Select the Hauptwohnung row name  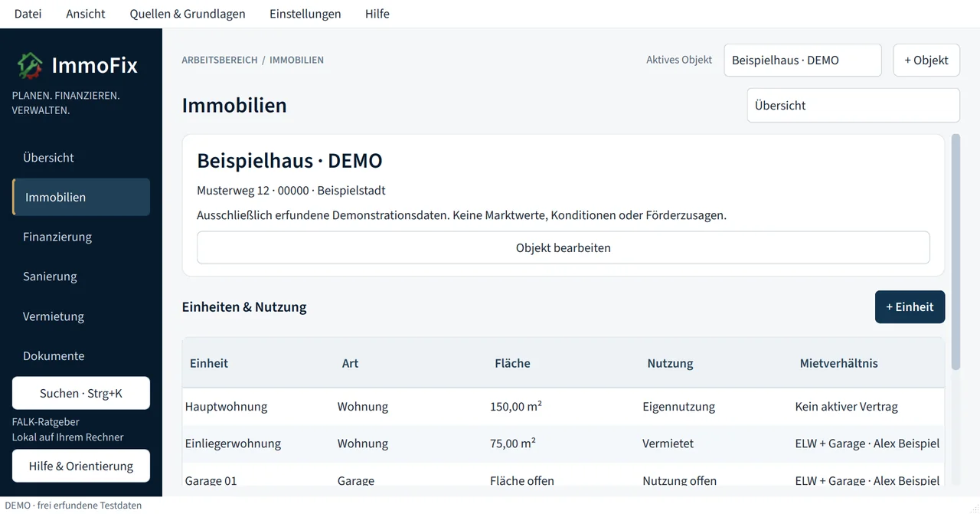[x=227, y=407]
